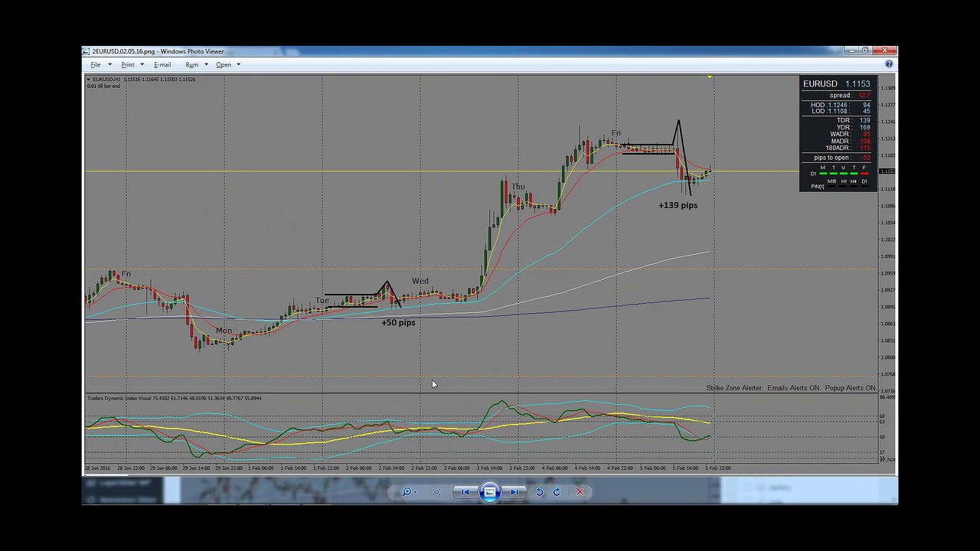
Task: Click the photo file icon in the title bar
Action: pos(87,51)
